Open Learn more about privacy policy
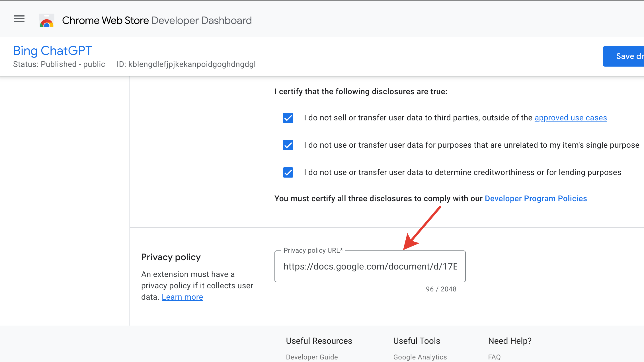Image resolution: width=644 pixels, height=362 pixels. 182,297
